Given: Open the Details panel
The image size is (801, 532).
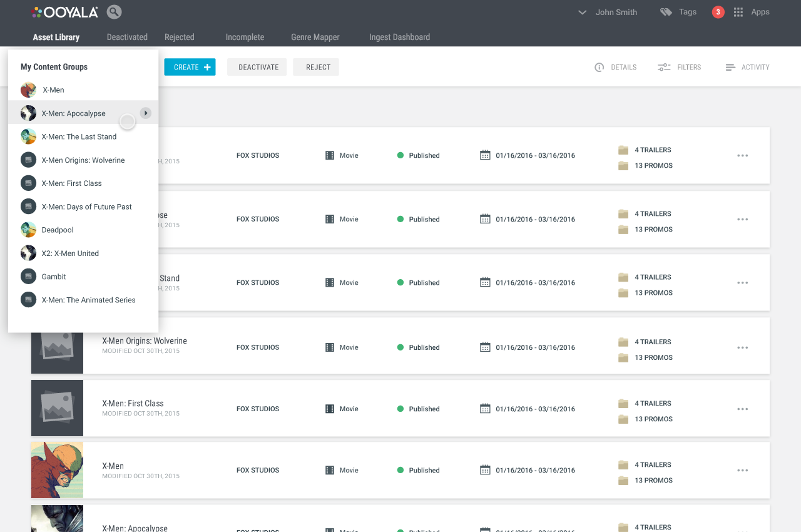Looking at the screenshot, I should click(616, 67).
